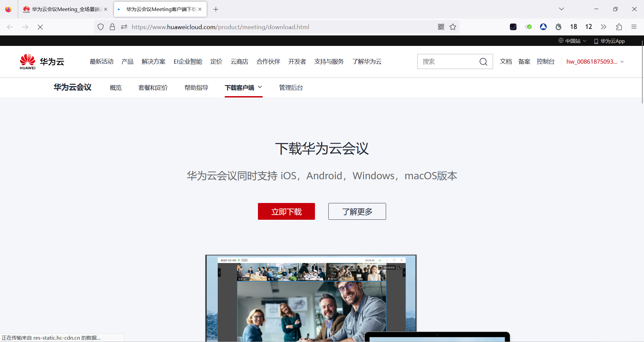
Task: Focus the 搜索 input field
Action: click(x=448, y=62)
